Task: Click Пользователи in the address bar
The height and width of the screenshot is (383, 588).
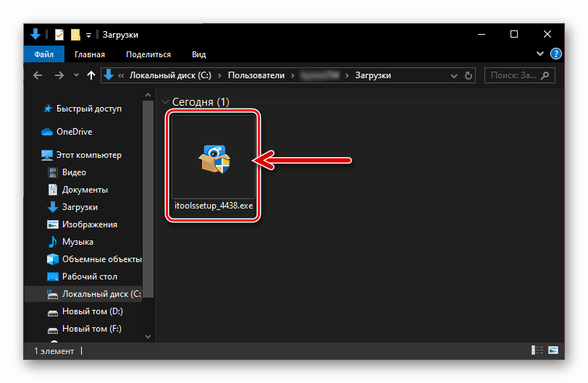Action: tap(256, 75)
